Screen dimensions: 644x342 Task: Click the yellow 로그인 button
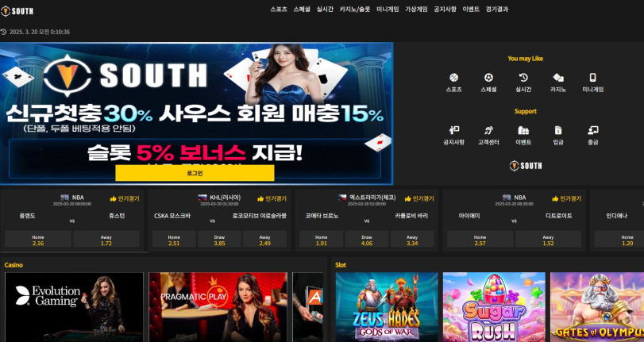point(195,173)
